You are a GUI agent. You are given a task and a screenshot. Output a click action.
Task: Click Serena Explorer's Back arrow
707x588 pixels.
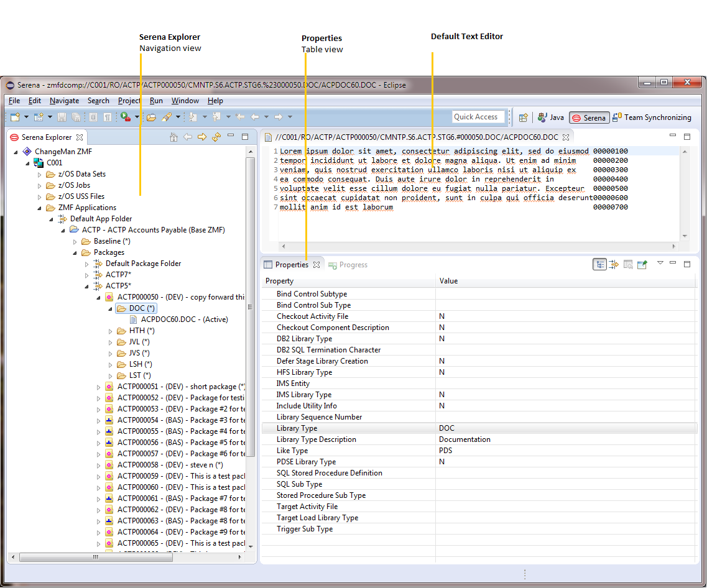click(188, 137)
